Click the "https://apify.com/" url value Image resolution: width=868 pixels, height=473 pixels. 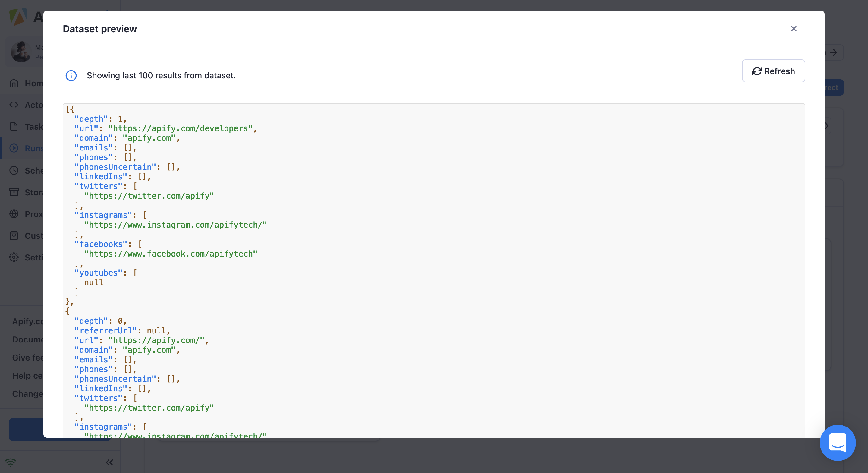pos(156,341)
